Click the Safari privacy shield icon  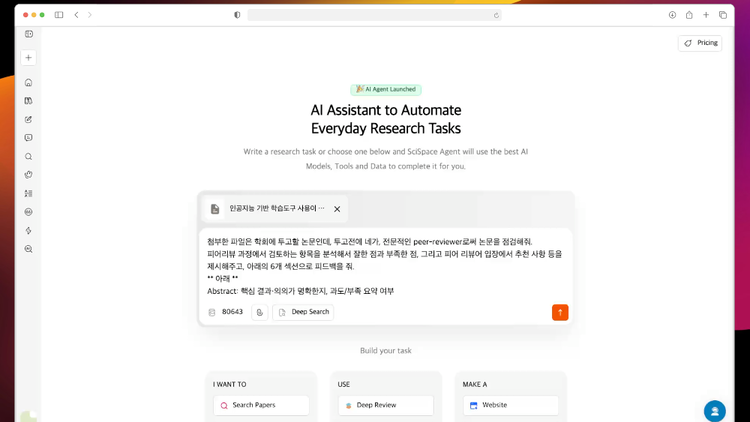[237, 15]
